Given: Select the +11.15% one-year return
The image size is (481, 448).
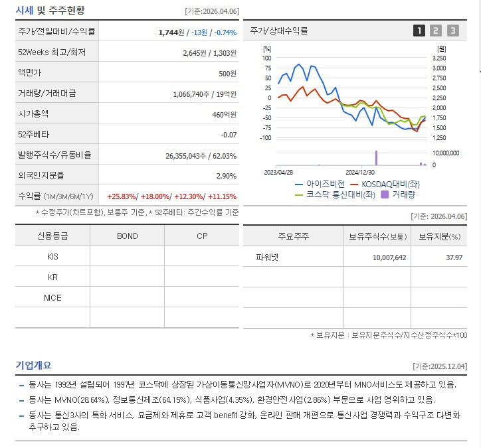Looking at the screenshot, I should [222, 196].
